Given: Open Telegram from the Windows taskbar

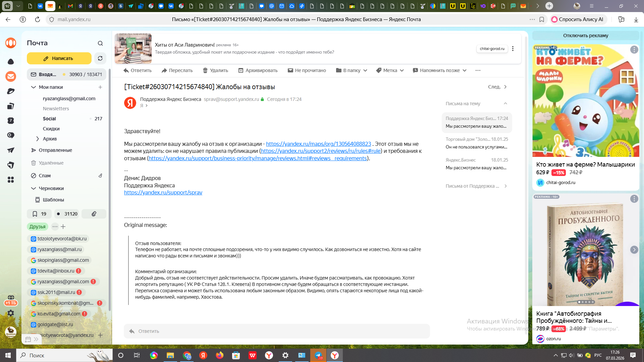Looking at the screenshot, I should coord(318,355).
